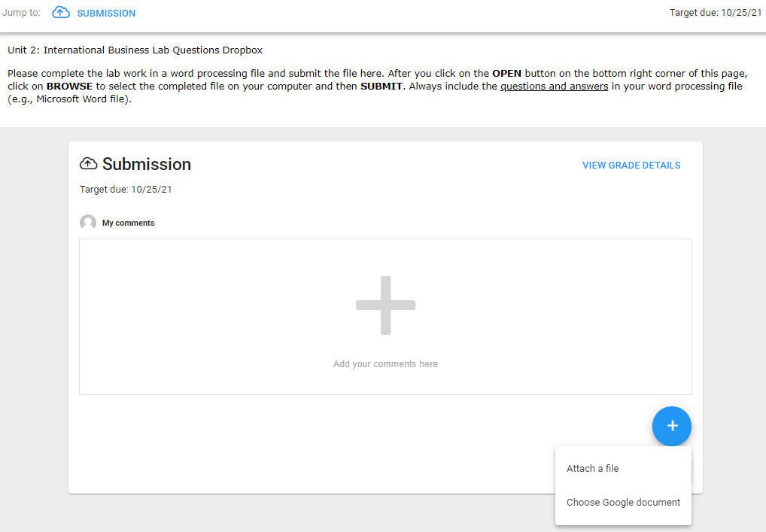766x532 pixels.
Task: Click the large gray plus icon
Action: coord(385,306)
